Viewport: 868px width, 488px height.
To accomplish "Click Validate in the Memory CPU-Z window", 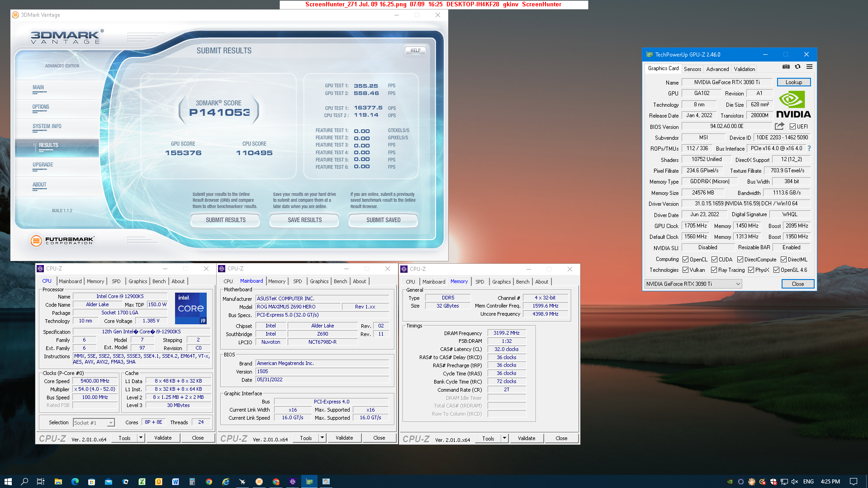I will pyautogui.click(x=526, y=438).
